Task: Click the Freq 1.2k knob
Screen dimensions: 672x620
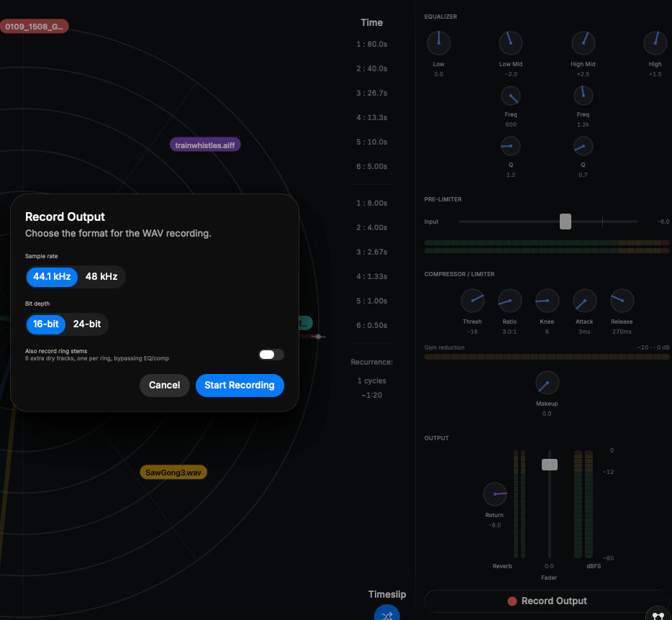Action: [x=583, y=96]
